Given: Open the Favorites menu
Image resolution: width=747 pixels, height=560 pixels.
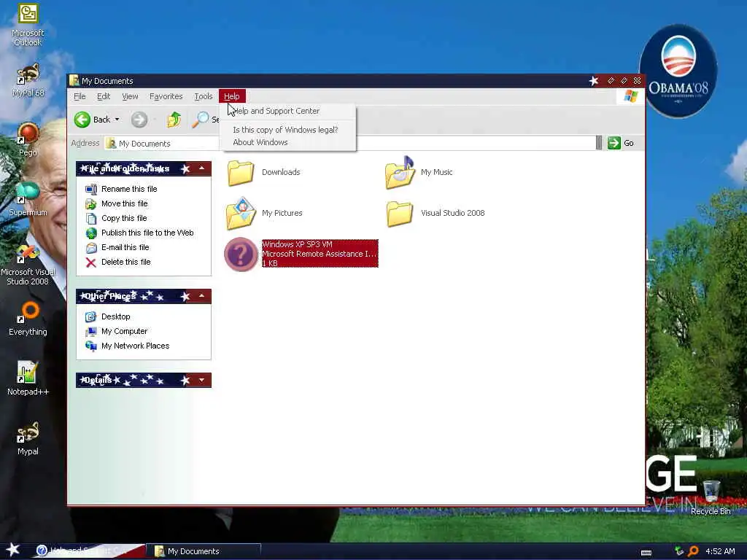Looking at the screenshot, I should click(166, 96).
